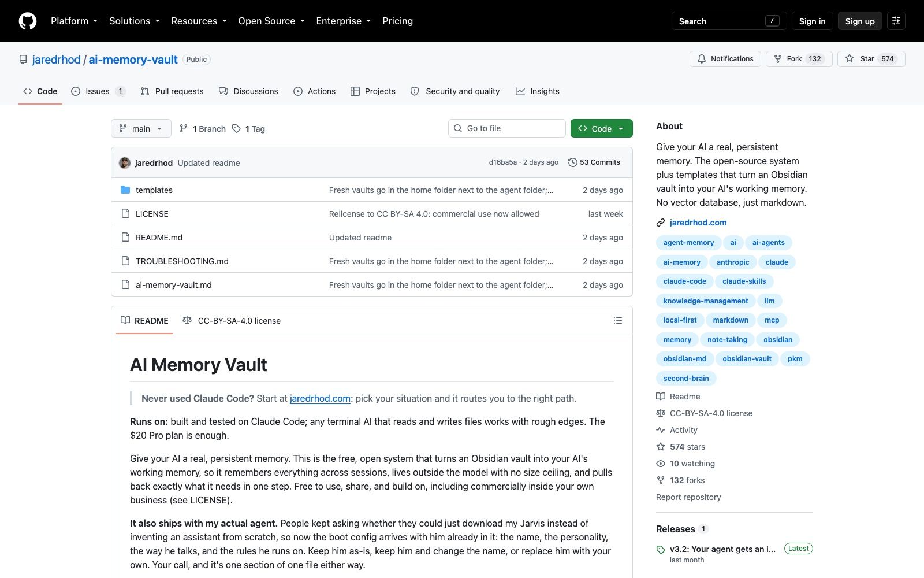Viewport: 924px width, 578px height.
Task: Click the tag icon beside v3.2 release
Action: (661, 550)
